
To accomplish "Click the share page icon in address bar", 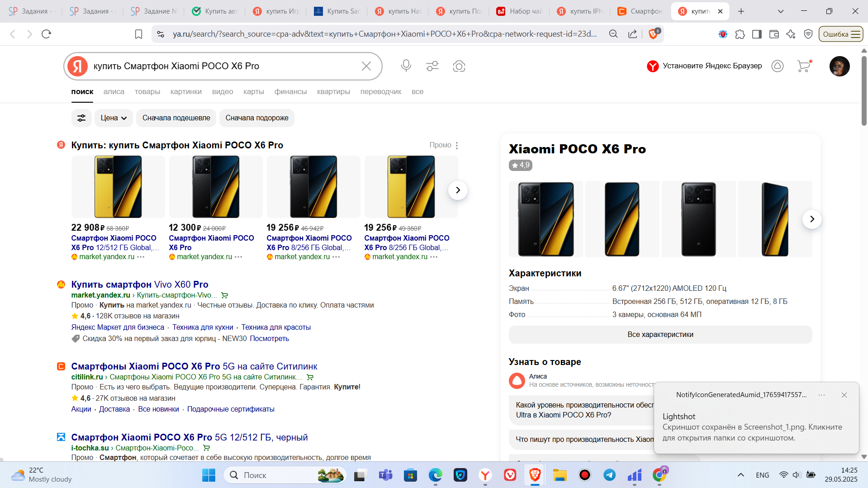I will pyautogui.click(x=632, y=34).
